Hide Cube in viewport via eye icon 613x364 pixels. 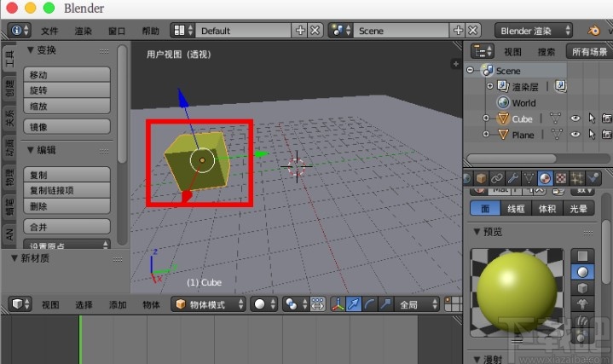pyautogui.click(x=575, y=118)
